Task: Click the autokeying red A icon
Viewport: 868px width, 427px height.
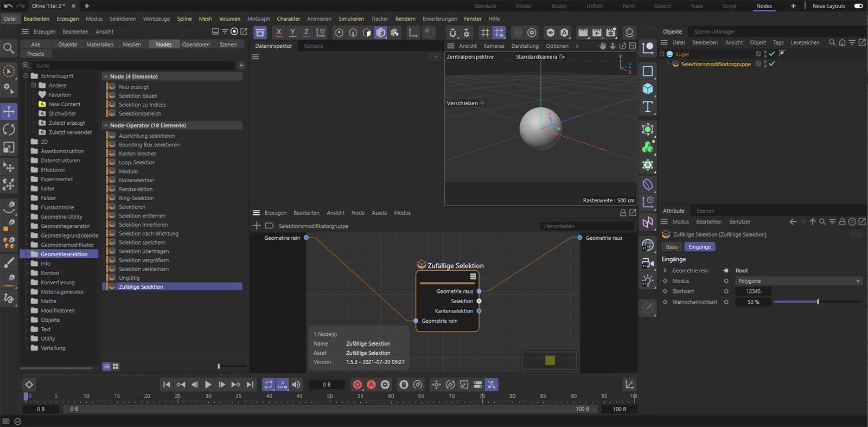Action: (x=371, y=385)
